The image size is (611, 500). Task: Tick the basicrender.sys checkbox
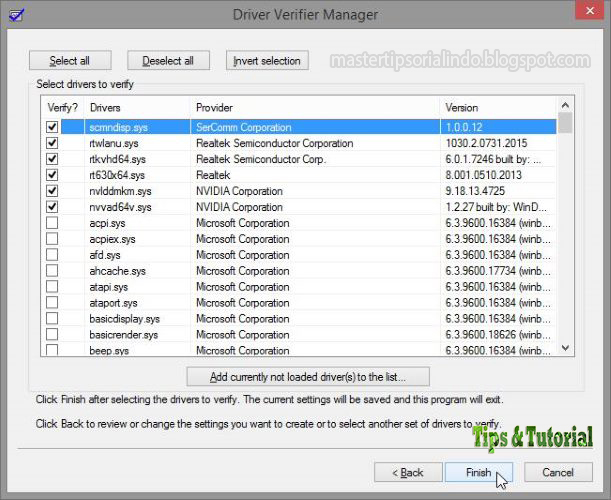click(x=52, y=334)
